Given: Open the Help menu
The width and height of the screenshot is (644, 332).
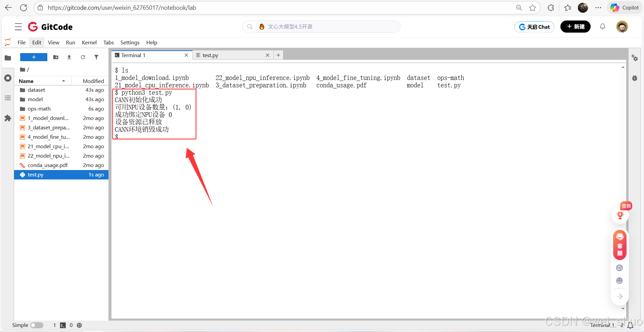Looking at the screenshot, I should 152,42.
